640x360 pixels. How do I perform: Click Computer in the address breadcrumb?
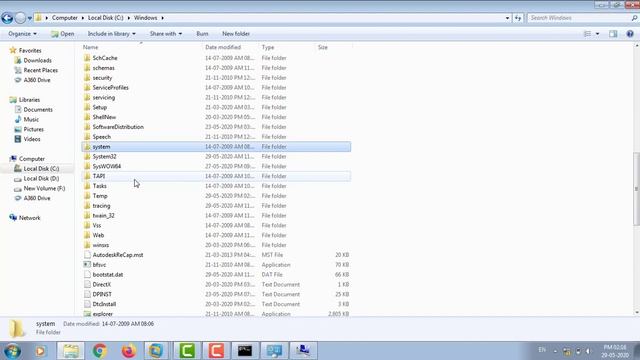pos(64,18)
